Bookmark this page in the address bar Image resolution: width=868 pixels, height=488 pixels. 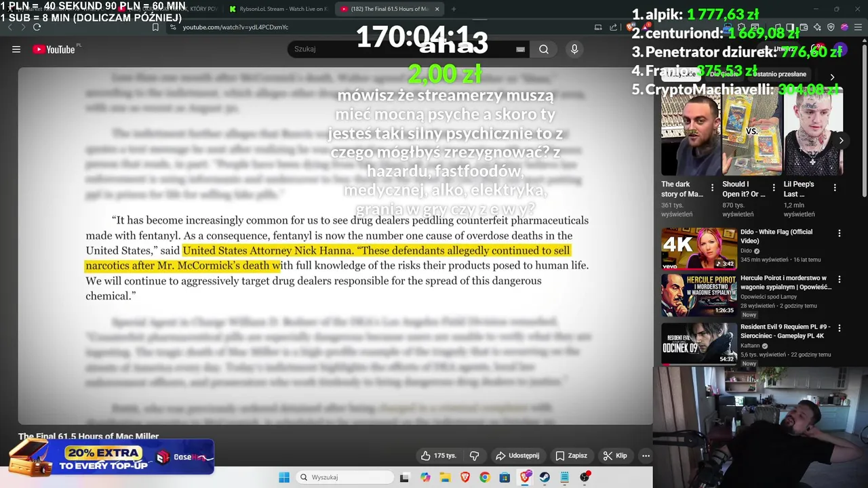pyautogui.click(x=155, y=27)
